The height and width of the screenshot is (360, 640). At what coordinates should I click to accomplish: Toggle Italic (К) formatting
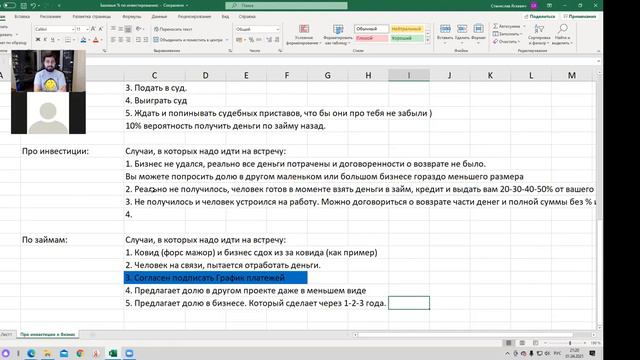tap(45, 40)
